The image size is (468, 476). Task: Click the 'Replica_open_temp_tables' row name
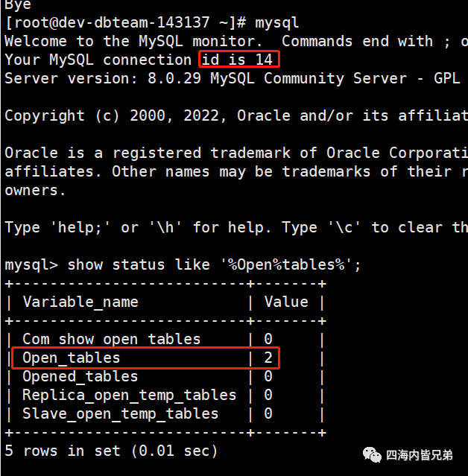[x=130, y=396]
